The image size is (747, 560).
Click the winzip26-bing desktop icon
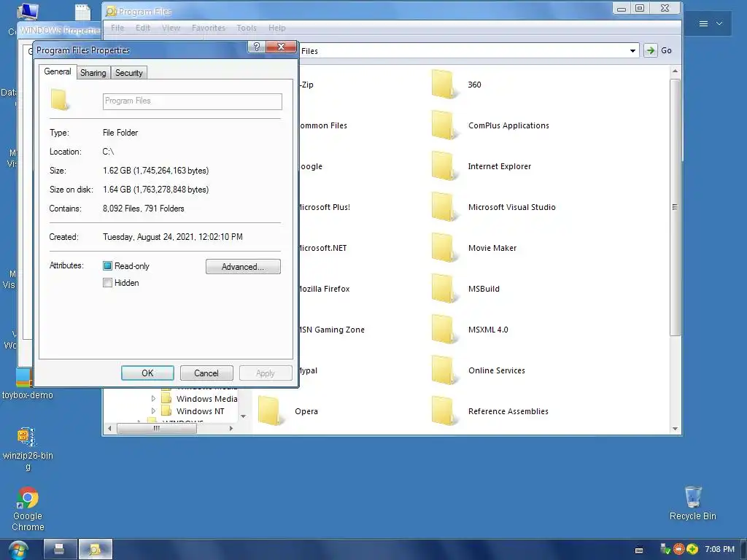pyautogui.click(x=27, y=437)
